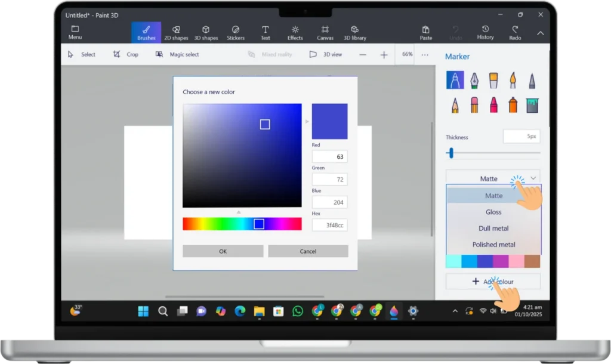Select Gloss from the finish list
This screenshot has width=611, height=364.
click(x=493, y=212)
